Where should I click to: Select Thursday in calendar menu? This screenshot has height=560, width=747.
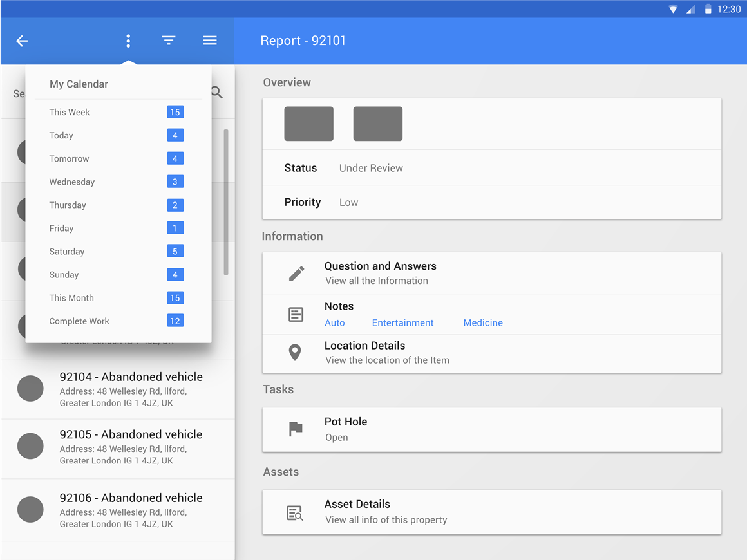point(118,205)
